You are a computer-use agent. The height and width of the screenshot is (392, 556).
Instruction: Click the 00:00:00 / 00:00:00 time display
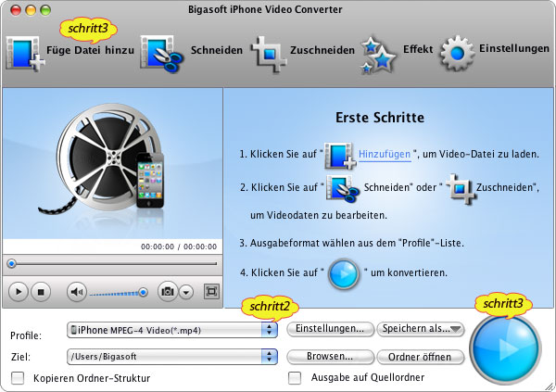coord(179,247)
